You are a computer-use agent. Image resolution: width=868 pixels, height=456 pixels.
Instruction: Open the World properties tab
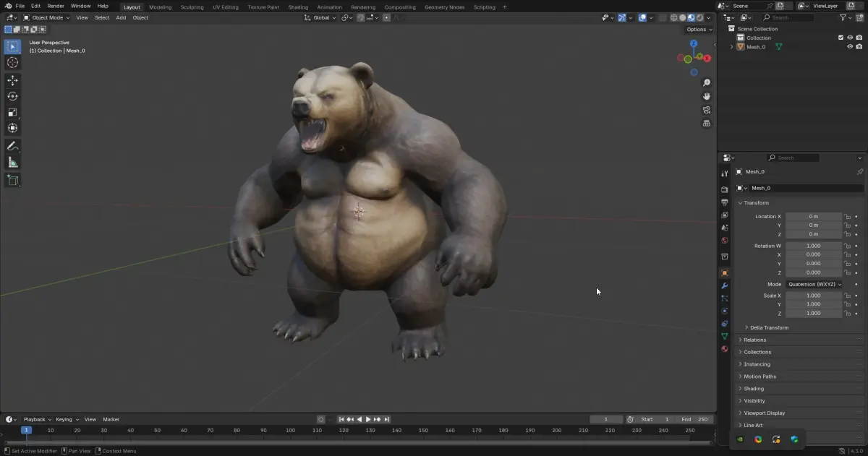(724, 240)
